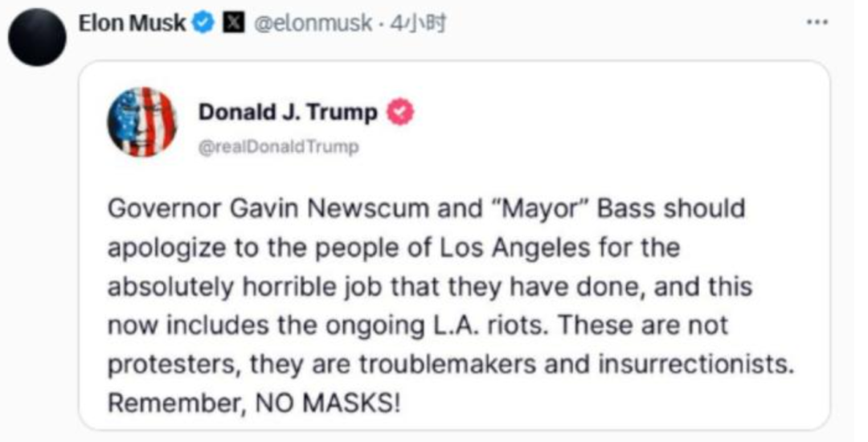The image size is (868, 442).
Task: Click Elon Musk's blue verified badge
Action: (203, 23)
